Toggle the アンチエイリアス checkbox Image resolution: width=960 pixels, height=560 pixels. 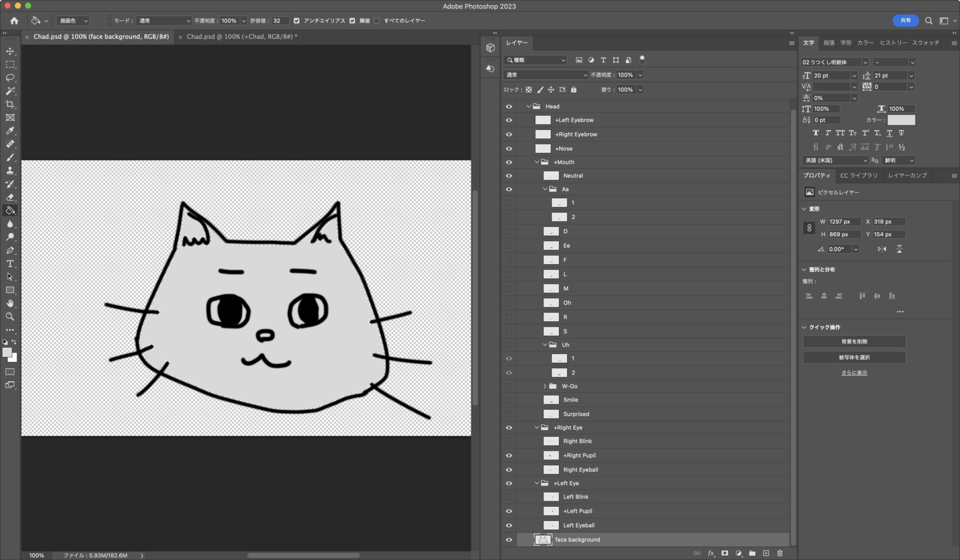[x=297, y=20]
